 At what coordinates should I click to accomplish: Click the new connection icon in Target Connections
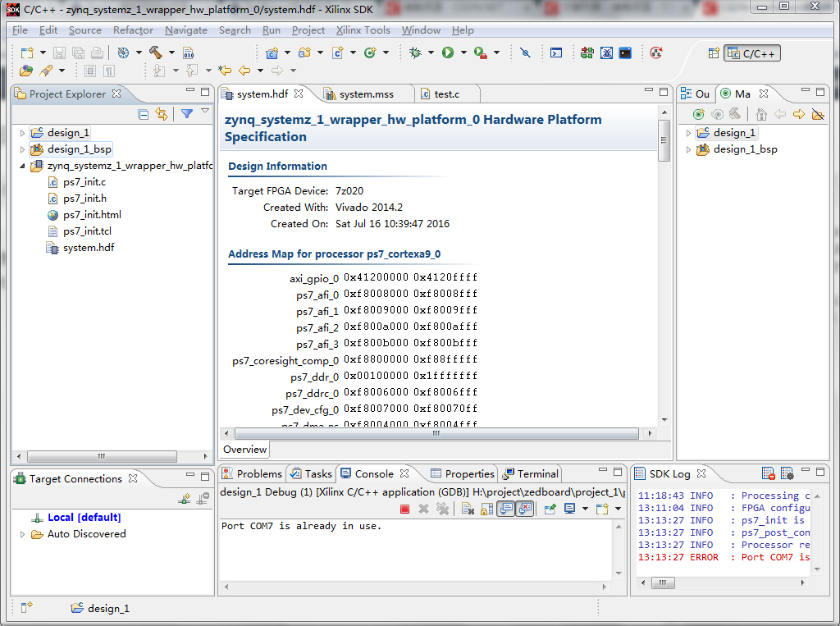(185, 499)
